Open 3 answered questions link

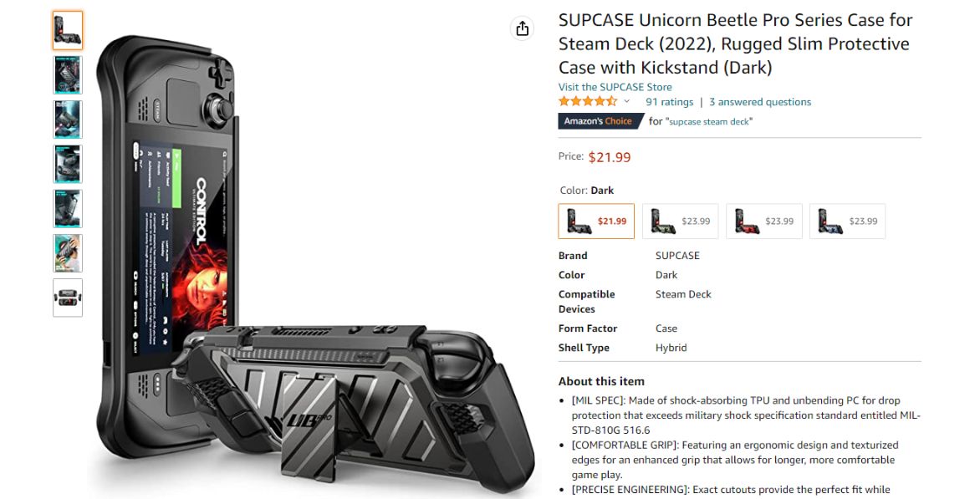(760, 102)
